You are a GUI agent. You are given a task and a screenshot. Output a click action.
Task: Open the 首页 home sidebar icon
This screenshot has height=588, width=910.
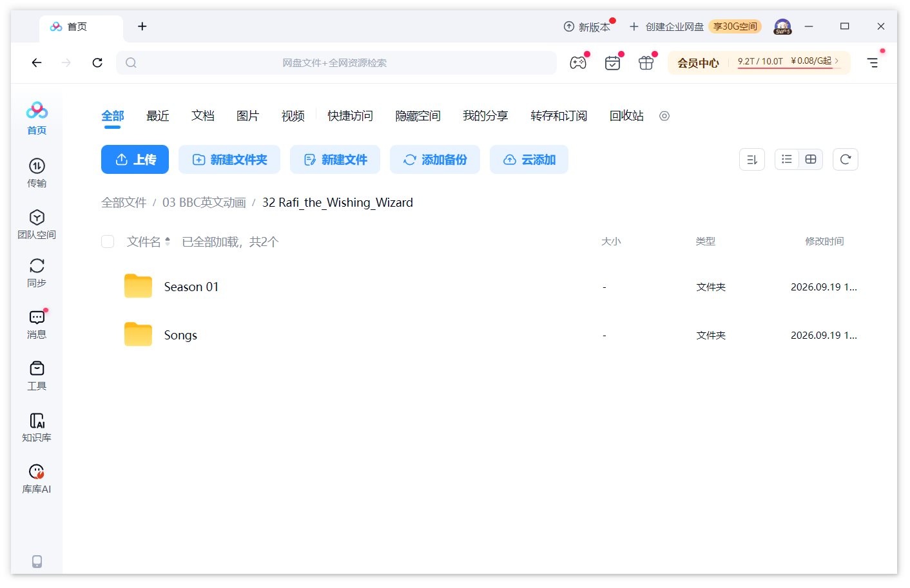tap(37, 118)
